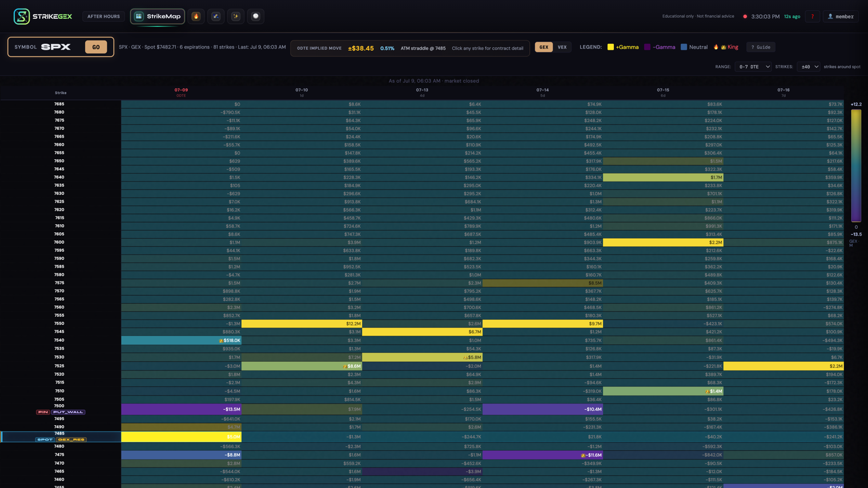
Task: Click the gamma color scale bar
Action: pyautogui.click(x=856, y=166)
